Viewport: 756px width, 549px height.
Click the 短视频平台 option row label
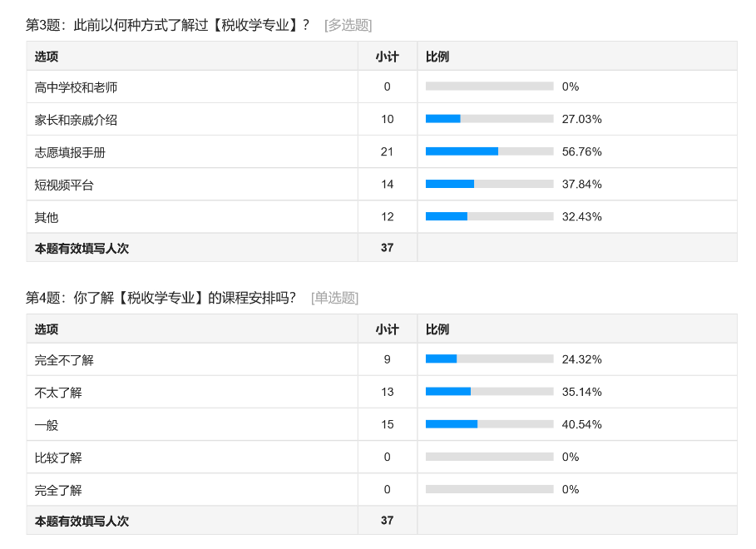[64, 185]
